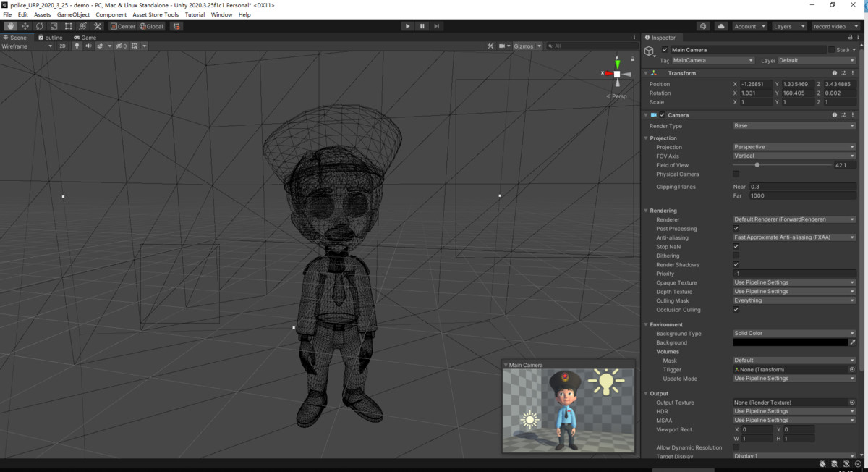Toggle scene audio
This screenshot has height=472, width=868.
[88, 46]
